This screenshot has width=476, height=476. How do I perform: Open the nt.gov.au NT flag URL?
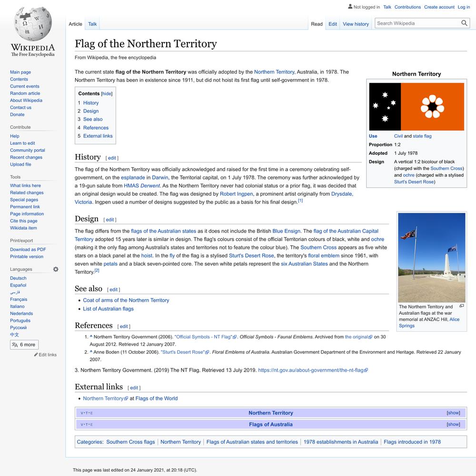coord(313,370)
